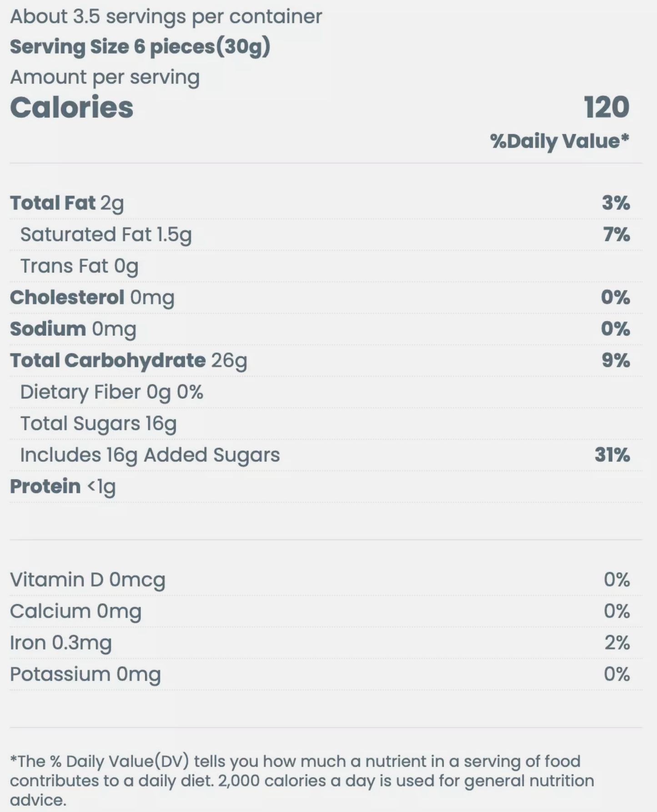Click the Total Carbohydrate 26g label
Image resolution: width=657 pixels, height=812 pixels.
click(129, 360)
